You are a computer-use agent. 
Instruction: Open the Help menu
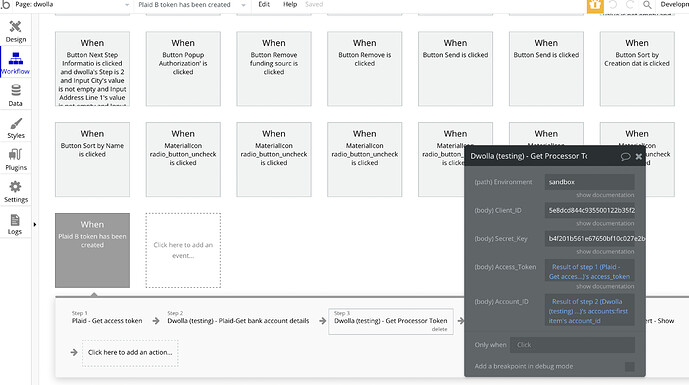coord(290,4)
